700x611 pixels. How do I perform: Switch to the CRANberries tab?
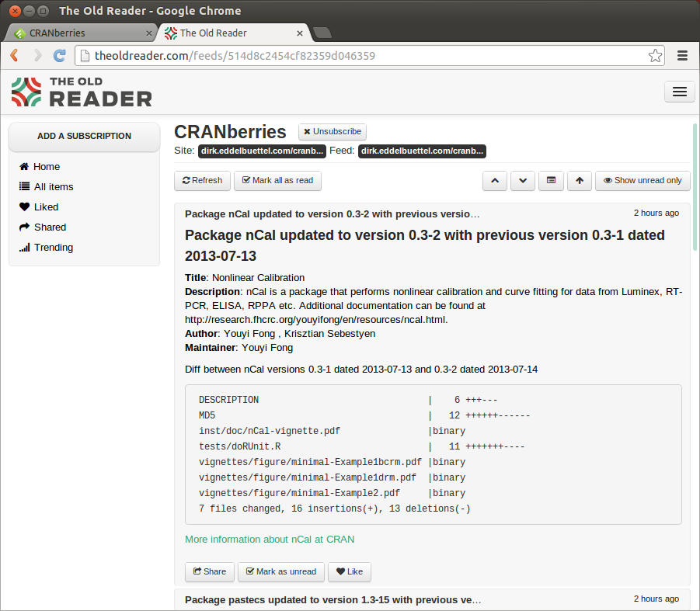pos(80,33)
